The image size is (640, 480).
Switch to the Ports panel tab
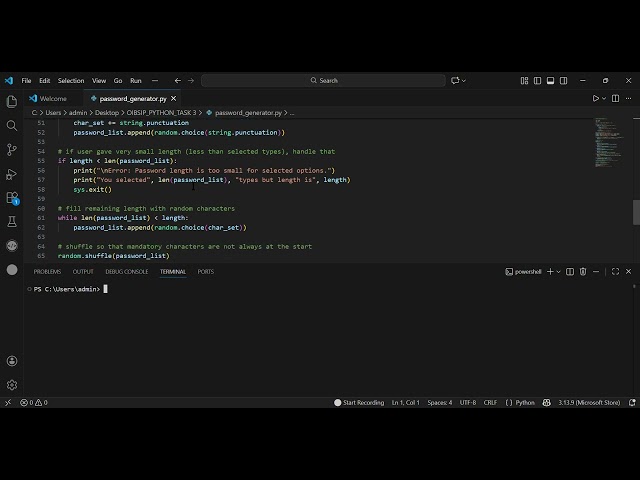tap(206, 271)
